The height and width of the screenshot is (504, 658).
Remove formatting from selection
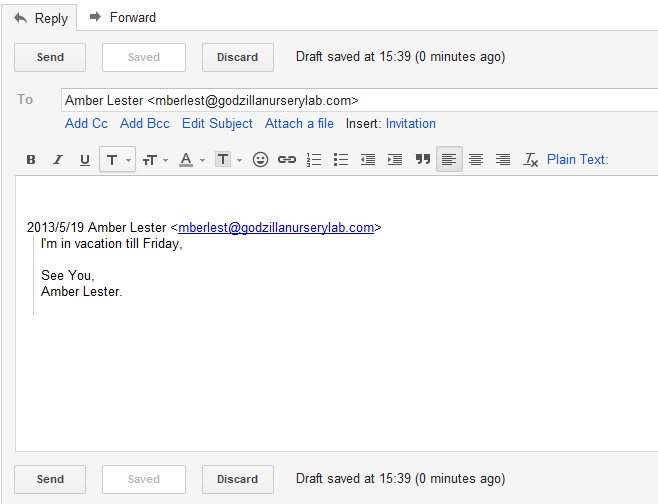click(x=530, y=159)
